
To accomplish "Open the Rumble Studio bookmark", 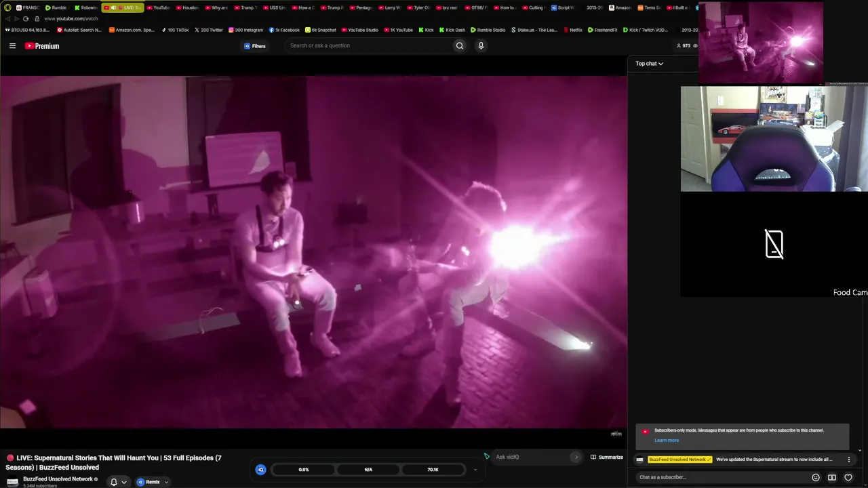I will point(488,30).
